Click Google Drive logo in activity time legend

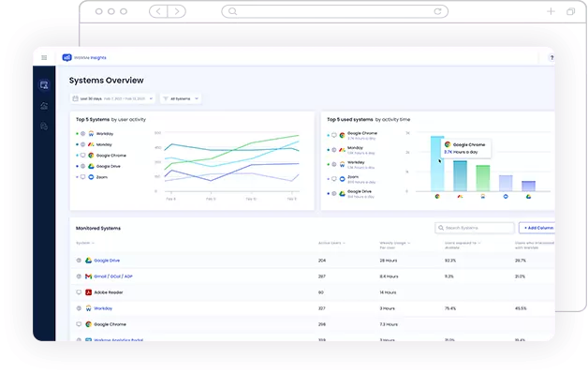coord(342,194)
